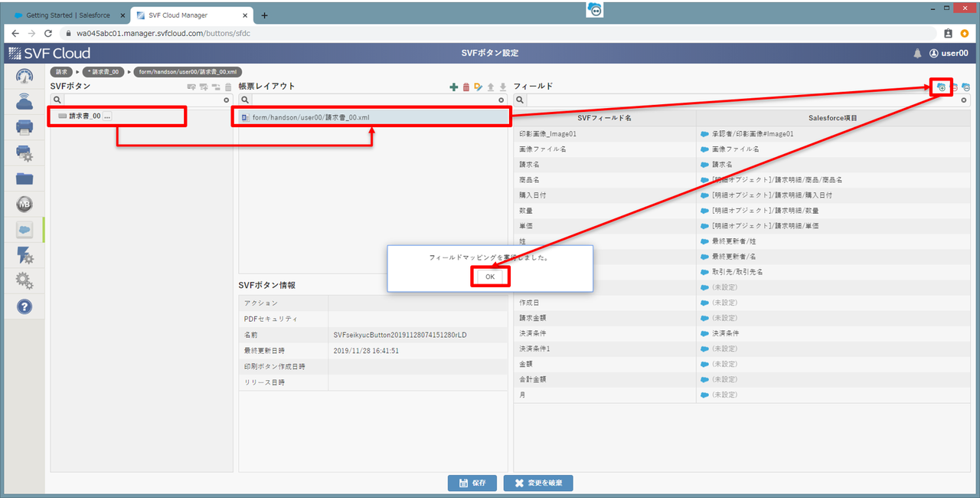Screen dimensions: 980x498
Task: Download the 請求書_00.xml layout
Action: pos(503,87)
